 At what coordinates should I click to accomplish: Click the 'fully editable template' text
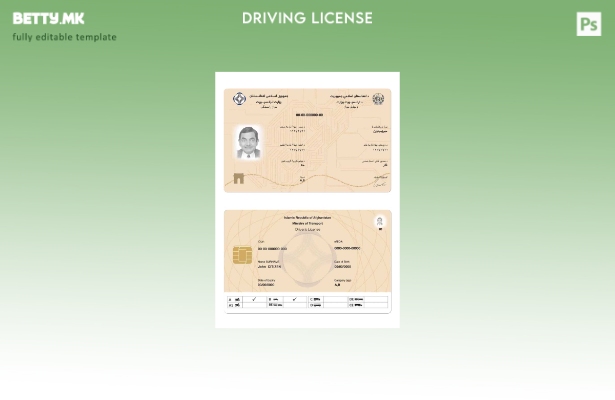[x=64, y=37]
